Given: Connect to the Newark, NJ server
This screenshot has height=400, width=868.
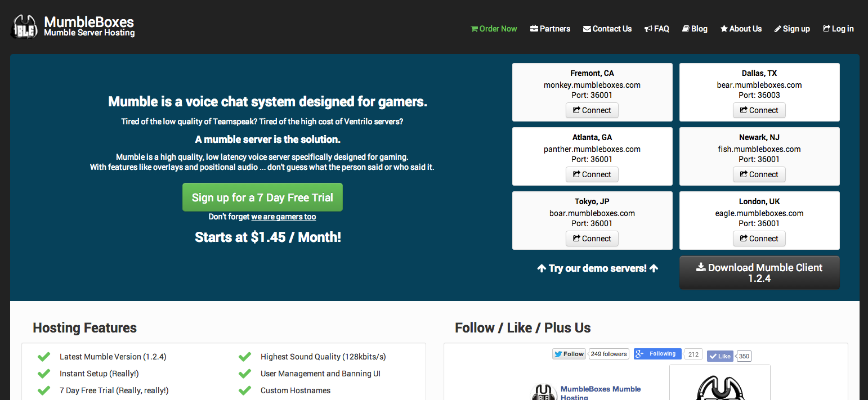Looking at the screenshot, I should coord(759,174).
